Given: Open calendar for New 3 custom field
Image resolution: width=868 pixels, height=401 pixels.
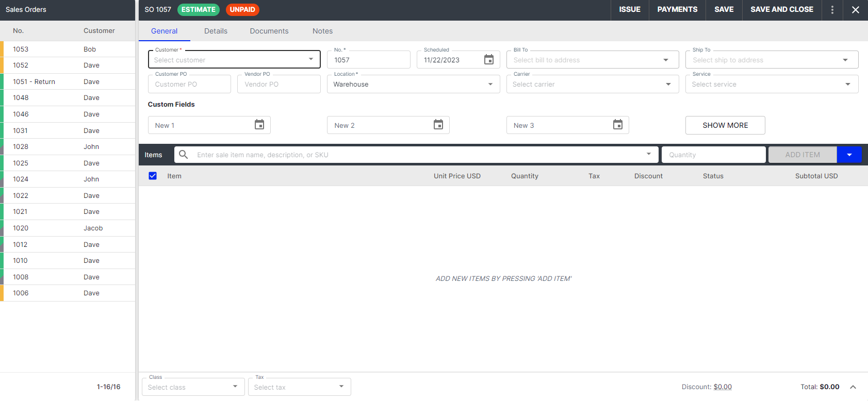Looking at the screenshot, I should click(617, 125).
